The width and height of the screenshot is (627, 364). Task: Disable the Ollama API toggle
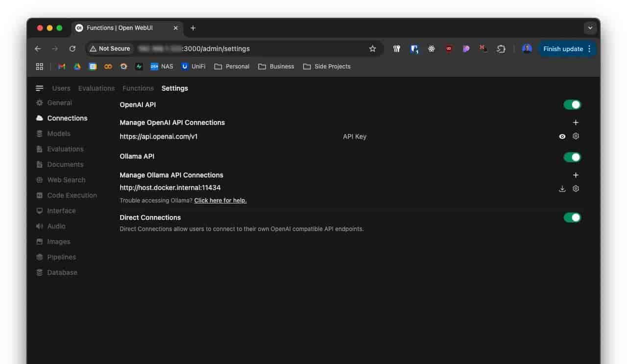[572, 157]
